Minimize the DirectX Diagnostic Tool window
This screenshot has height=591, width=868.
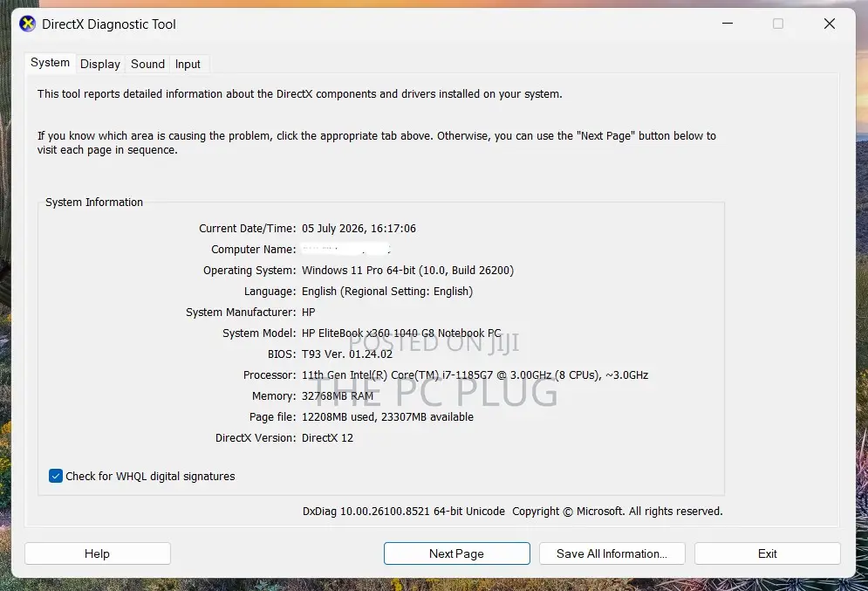coord(728,24)
